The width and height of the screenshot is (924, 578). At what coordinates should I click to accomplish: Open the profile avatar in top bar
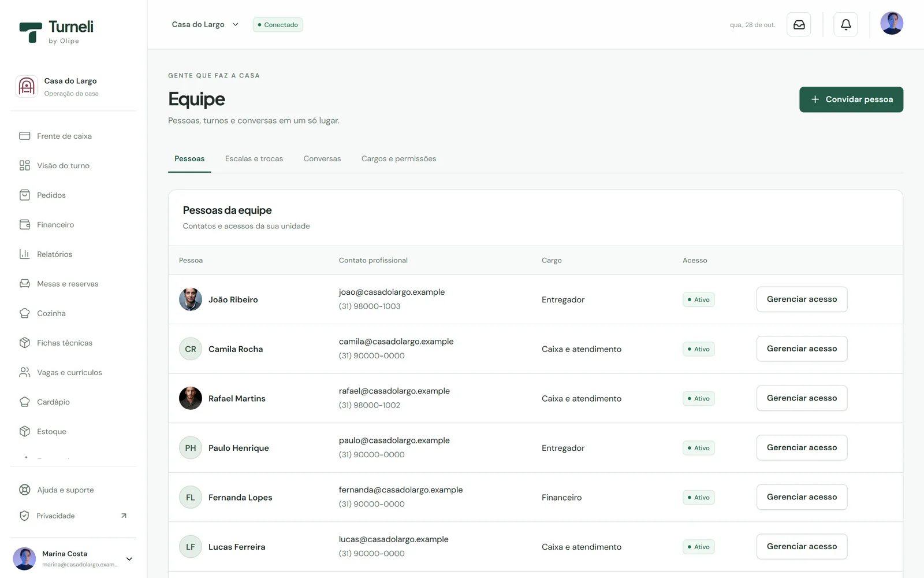892,23
